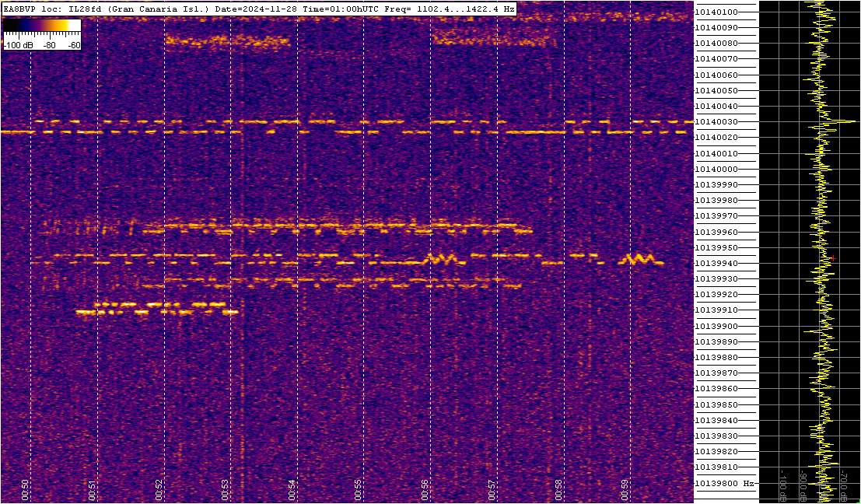Click the 10140060 frequency scale label

click(716, 75)
